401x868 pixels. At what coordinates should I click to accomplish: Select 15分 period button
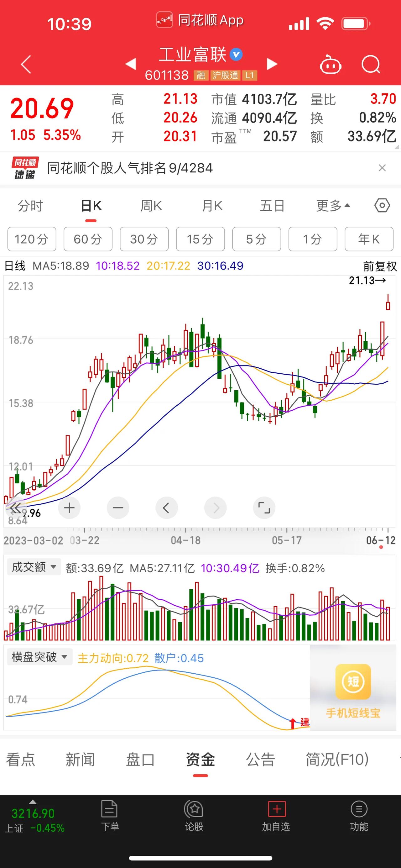point(200,239)
